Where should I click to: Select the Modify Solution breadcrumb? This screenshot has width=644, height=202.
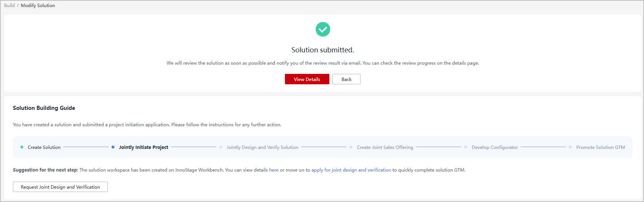[x=38, y=6]
